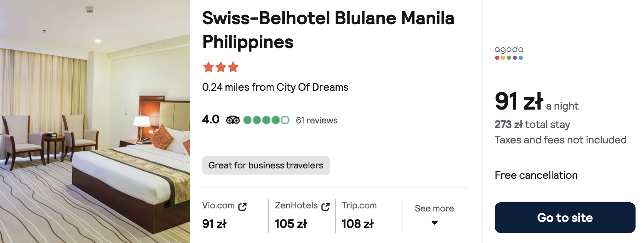Select the Trip.com 108 zł offer
Viewport: 644px width, 243px height.
pyautogui.click(x=358, y=223)
